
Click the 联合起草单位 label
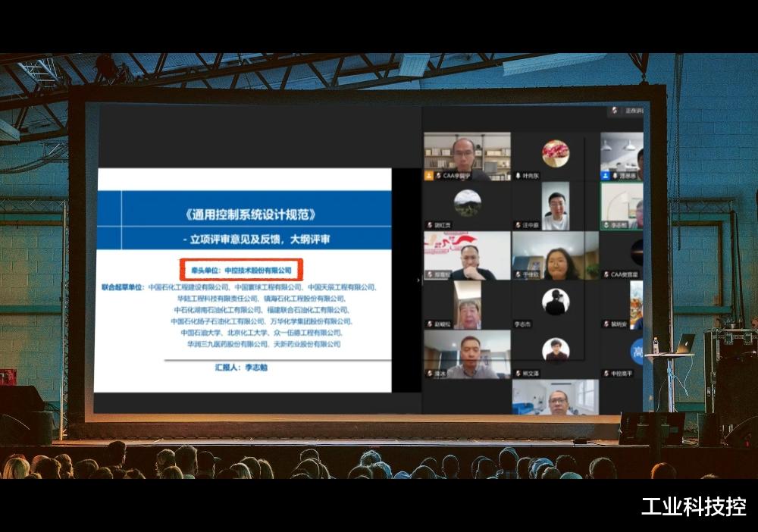pyautogui.click(x=123, y=287)
